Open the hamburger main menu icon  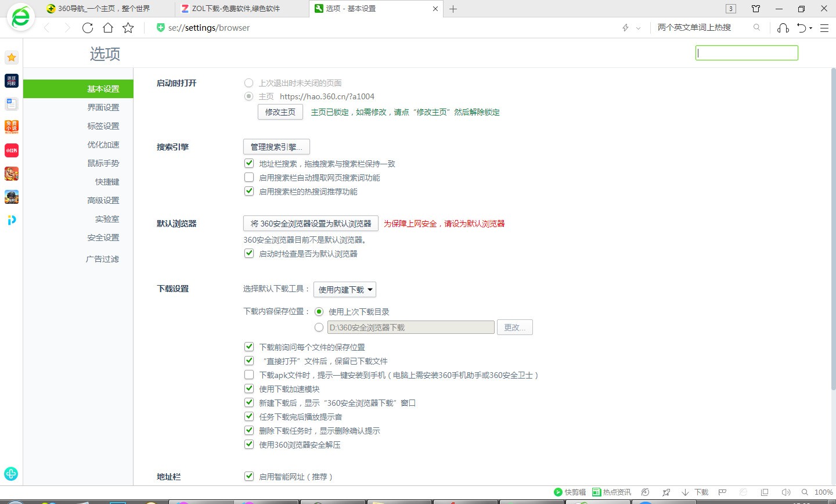click(824, 28)
